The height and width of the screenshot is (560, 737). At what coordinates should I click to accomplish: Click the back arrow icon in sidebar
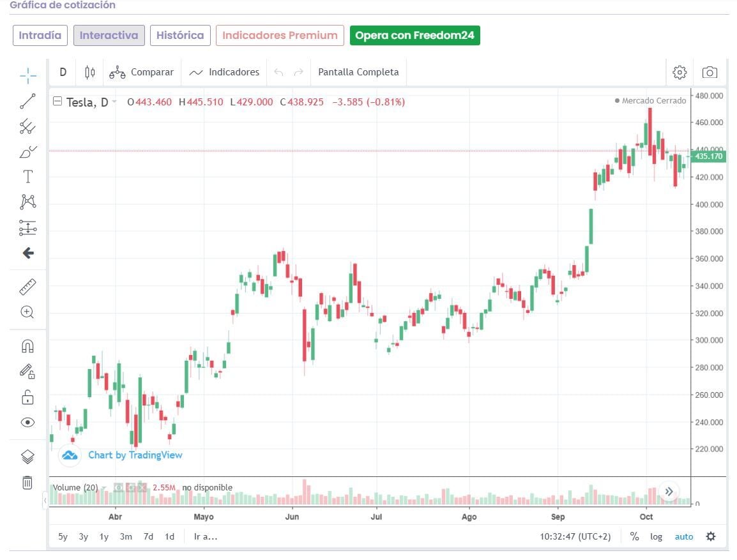27,254
